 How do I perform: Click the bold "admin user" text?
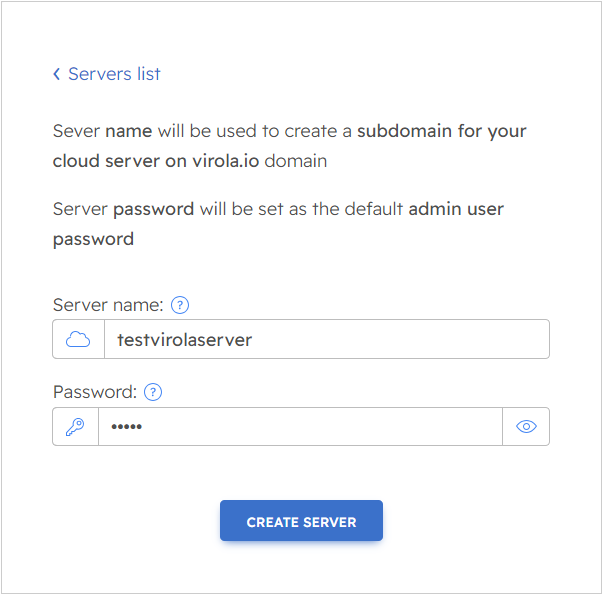[456, 209]
